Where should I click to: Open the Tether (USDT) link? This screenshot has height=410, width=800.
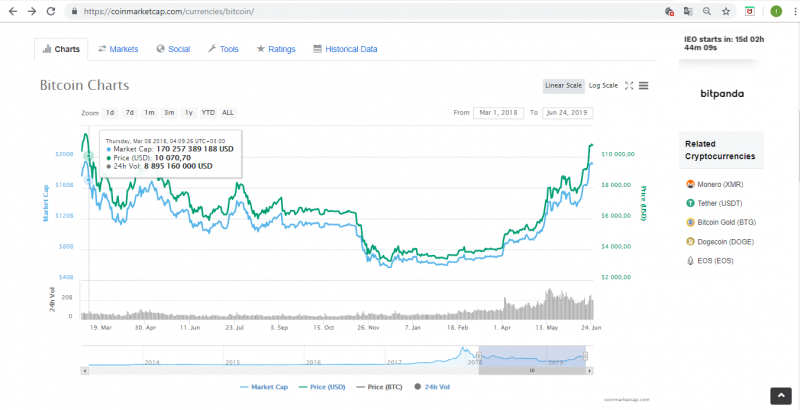[720, 203]
